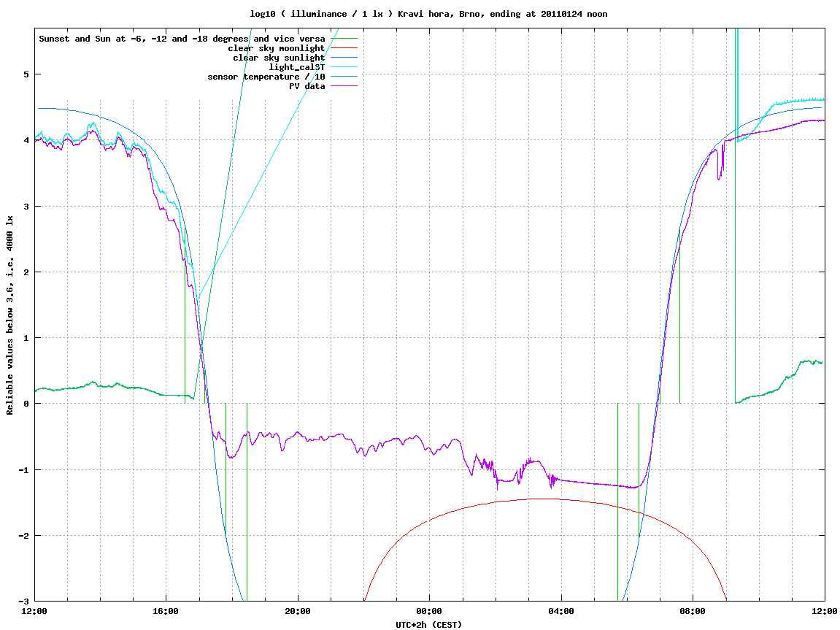This screenshot has height=630, width=840.
Task: Click the red moonlight legend line sample
Action: (x=344, y=48)
